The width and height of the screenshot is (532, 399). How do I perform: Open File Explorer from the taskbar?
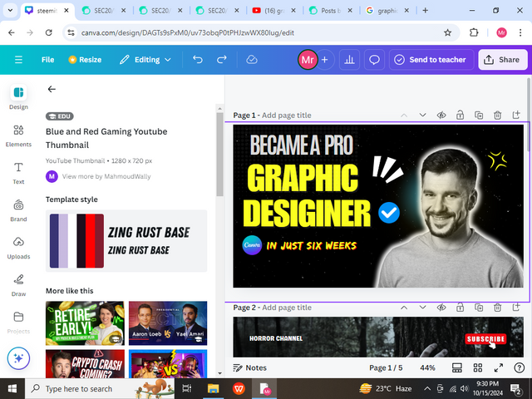[x=214, y=389]
